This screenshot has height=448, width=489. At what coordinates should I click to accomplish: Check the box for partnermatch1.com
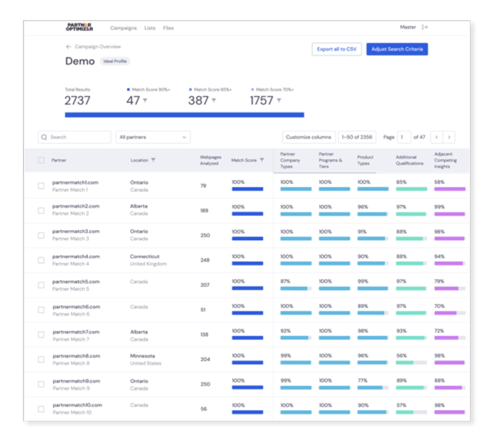click(x=41, y=186)
